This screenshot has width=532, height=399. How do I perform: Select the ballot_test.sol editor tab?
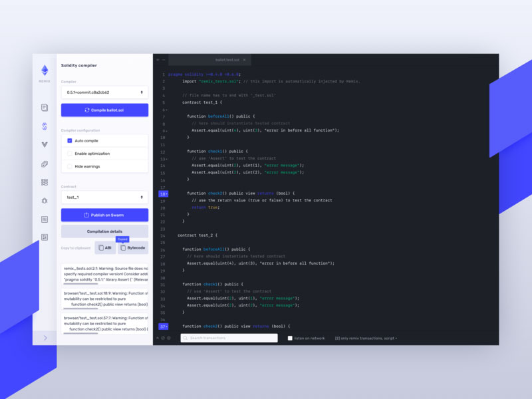coord(229,59)
